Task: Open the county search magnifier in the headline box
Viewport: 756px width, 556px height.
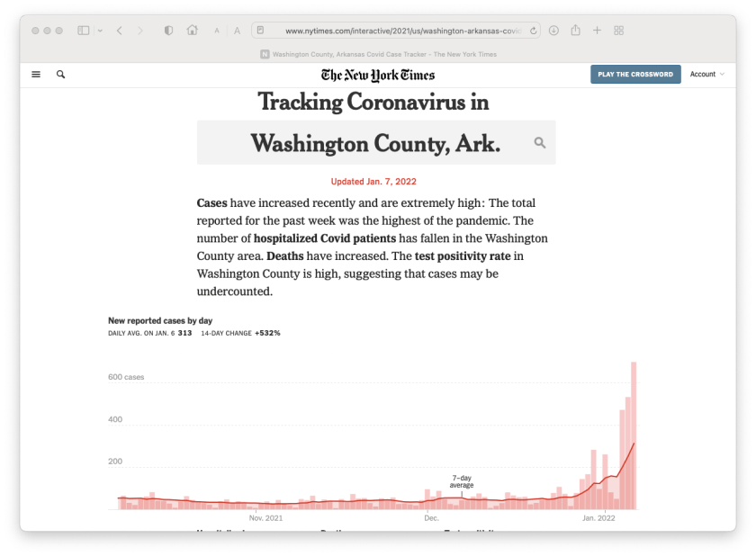Action: (540, 142)
